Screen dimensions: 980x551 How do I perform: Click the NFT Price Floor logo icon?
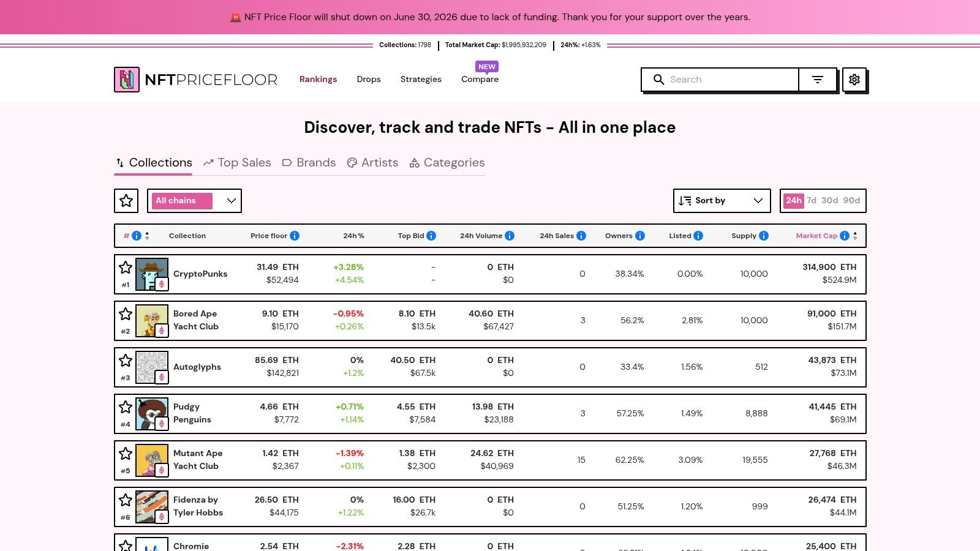click(127, 80)
